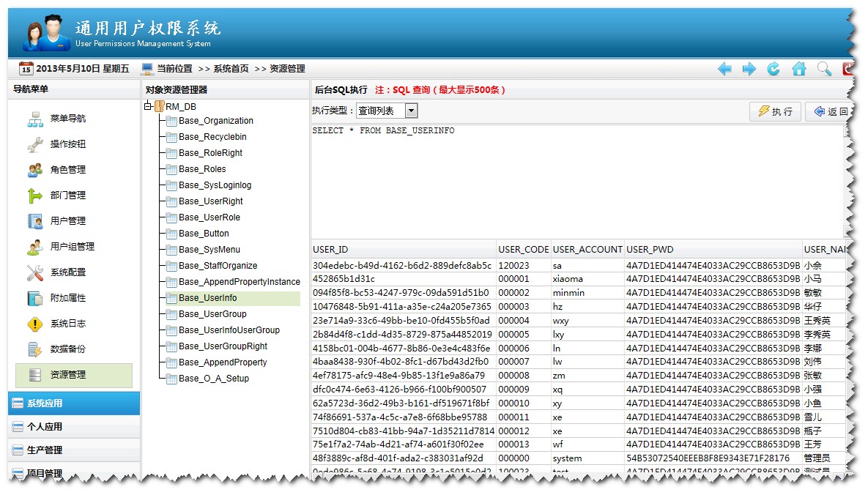Open 数据备份 backup icon
The width and height of the screenshot is (868, 495).
35,349
